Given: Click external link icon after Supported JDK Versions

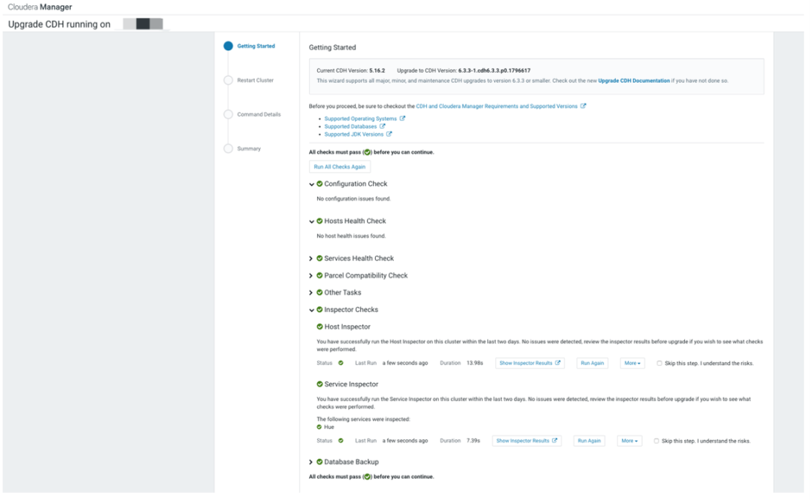Looking at the screenshot, I should coord(389,134).
